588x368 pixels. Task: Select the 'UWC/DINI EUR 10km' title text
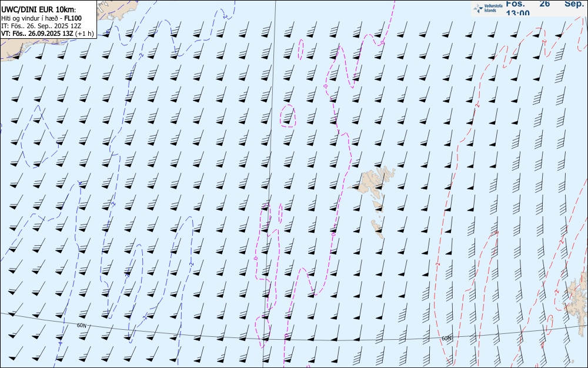(x=38, y=10)
